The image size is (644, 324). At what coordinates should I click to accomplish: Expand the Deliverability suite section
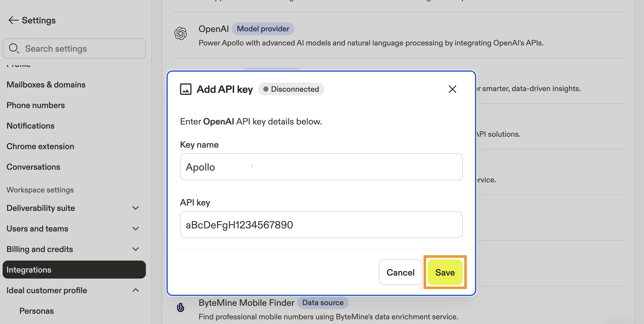click(x=135, y=208)
